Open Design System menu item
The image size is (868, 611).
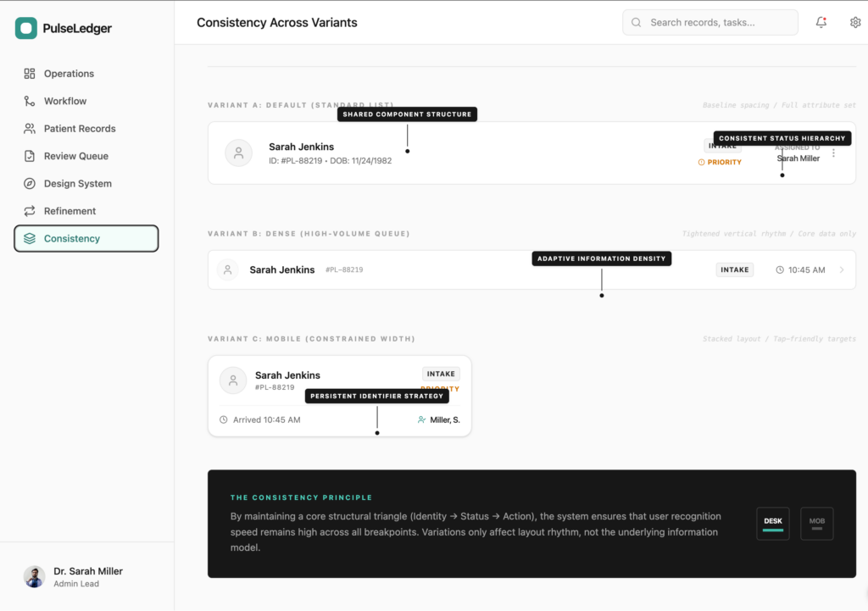[x=86, y=183]
